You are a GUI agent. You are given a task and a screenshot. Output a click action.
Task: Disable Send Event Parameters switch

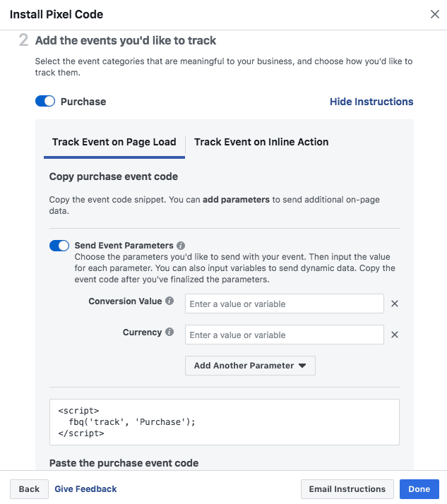[x=59, y=246]
